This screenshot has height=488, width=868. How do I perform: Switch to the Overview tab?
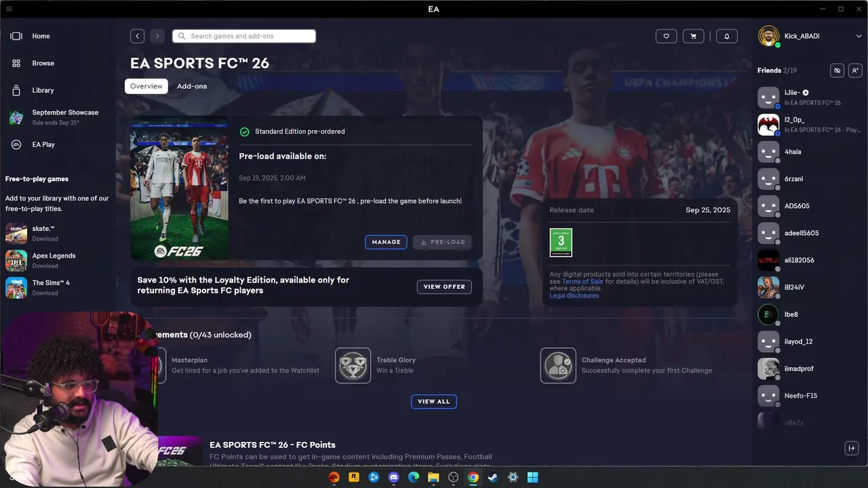[x=146, y=86]
